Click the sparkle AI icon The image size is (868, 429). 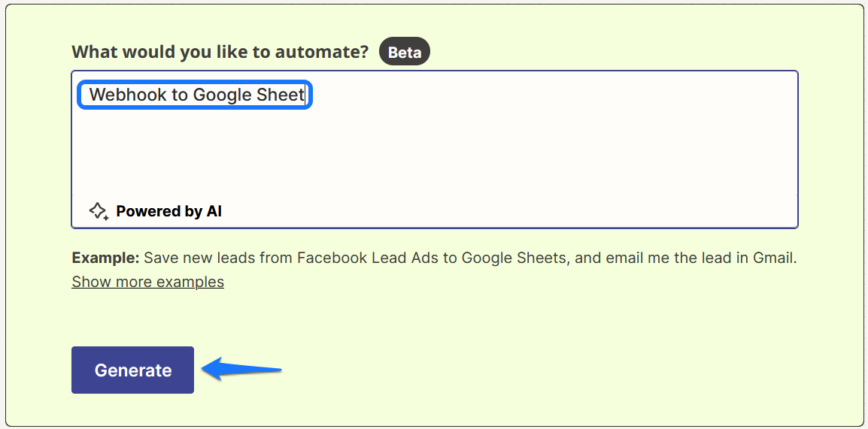(98, 211)
